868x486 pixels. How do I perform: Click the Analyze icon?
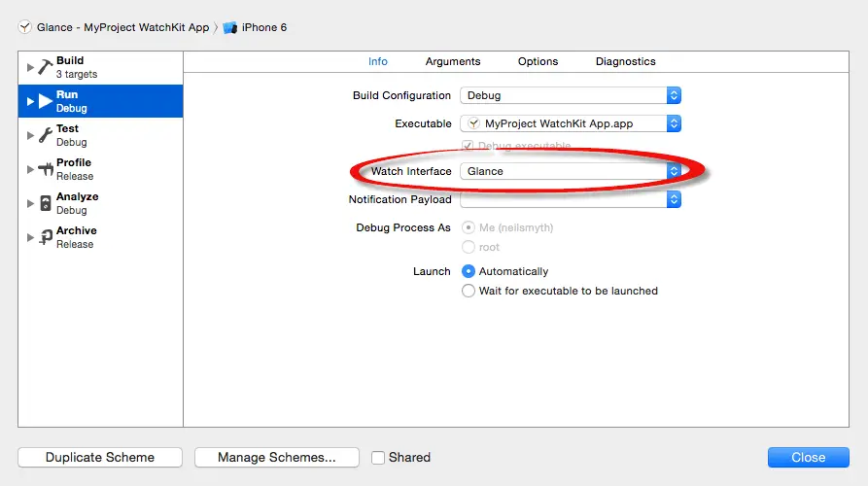[x=46, y=203]
